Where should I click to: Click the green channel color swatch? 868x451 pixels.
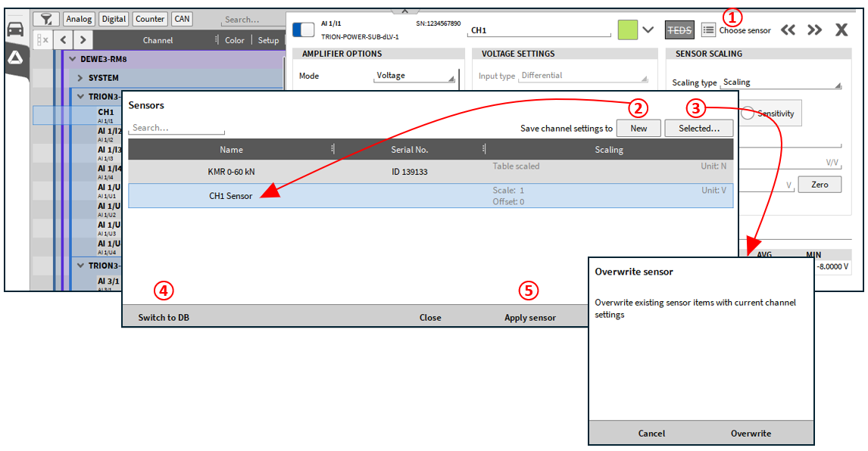pyautogui.click(x=627, y=30)
